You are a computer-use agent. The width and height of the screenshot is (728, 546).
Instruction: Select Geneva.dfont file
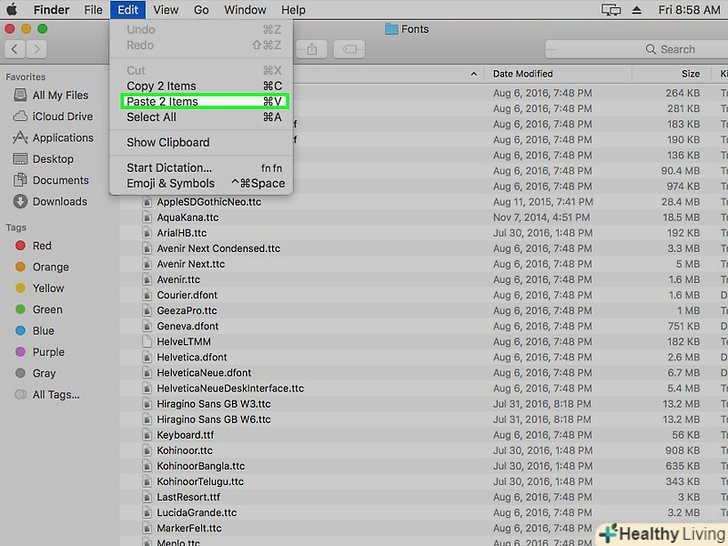[188, 326]
